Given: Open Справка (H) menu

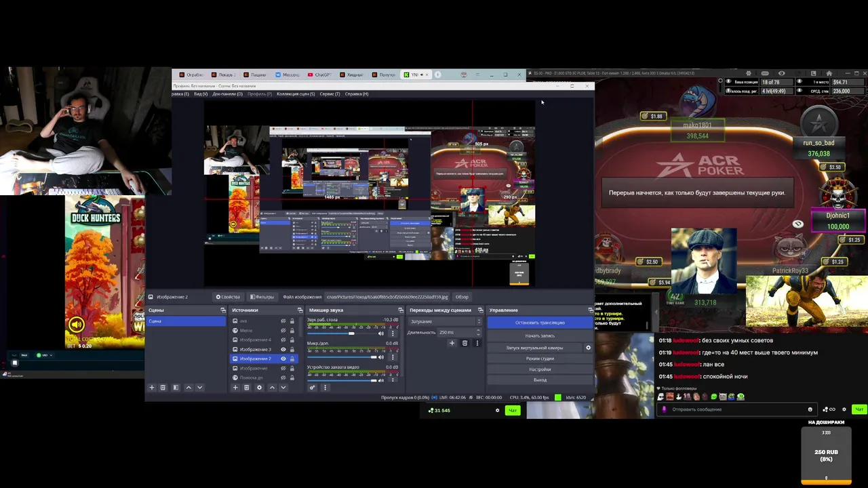Looking at the screenshot, I should [x=357, y=94].
